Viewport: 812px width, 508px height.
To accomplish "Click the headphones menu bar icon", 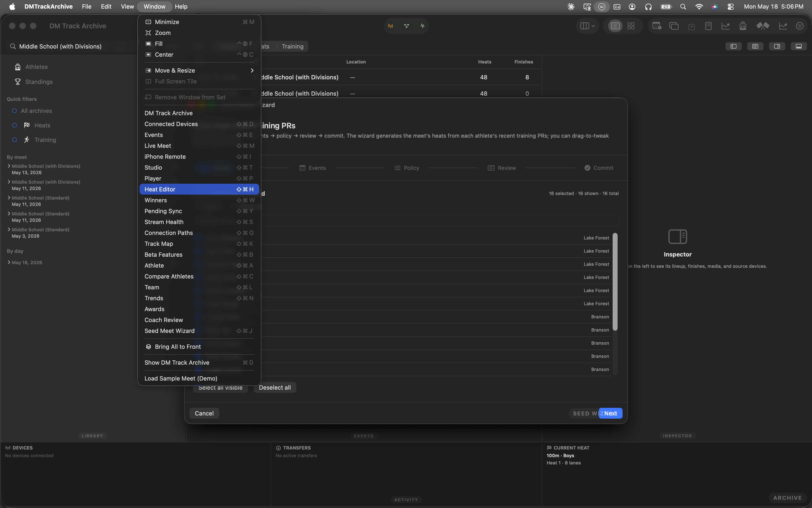I will [x=648, y=7].
